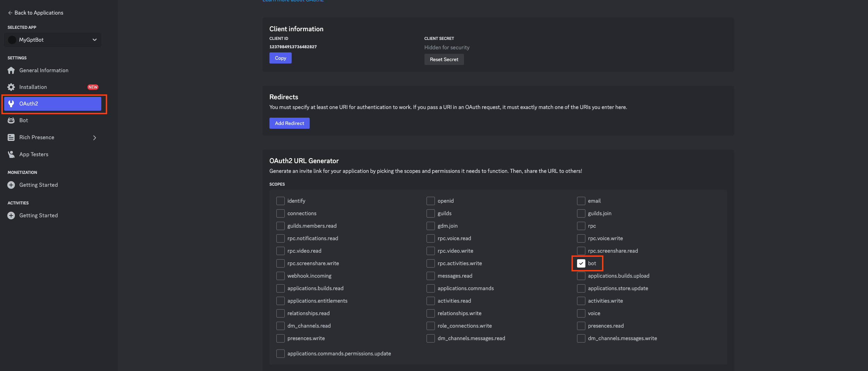The width and height of the screenshot is (868, 371).
Task: Open the MyGptBot selected app dropdown
Action: 53,40
